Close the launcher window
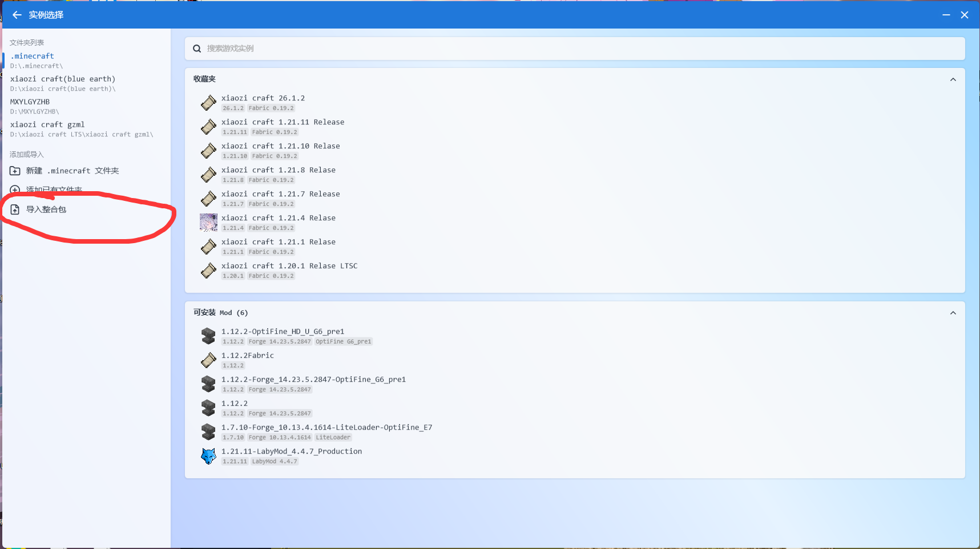Viewport: 980px width, 549px height. pyautogui.click(x=965, y=15)
